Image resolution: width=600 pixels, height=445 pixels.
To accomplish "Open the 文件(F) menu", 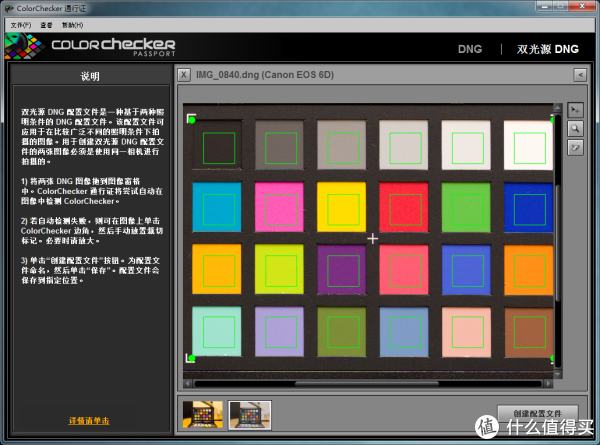I will tap(21, 25).
